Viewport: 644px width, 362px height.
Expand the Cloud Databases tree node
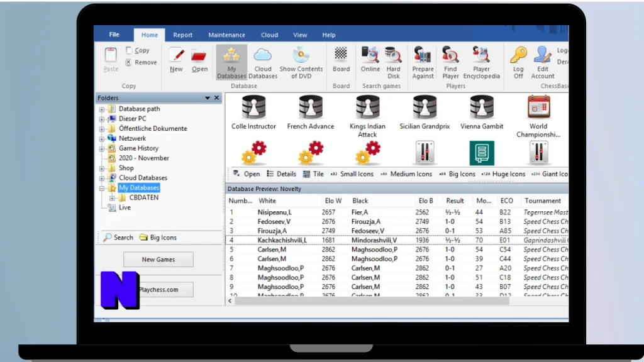point(102,178)
